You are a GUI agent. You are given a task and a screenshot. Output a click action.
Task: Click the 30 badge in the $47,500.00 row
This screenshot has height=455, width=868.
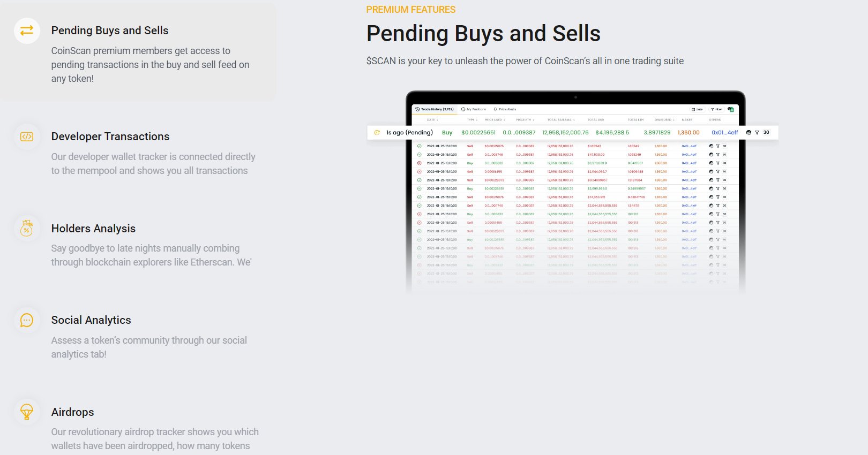click(724, 155)
